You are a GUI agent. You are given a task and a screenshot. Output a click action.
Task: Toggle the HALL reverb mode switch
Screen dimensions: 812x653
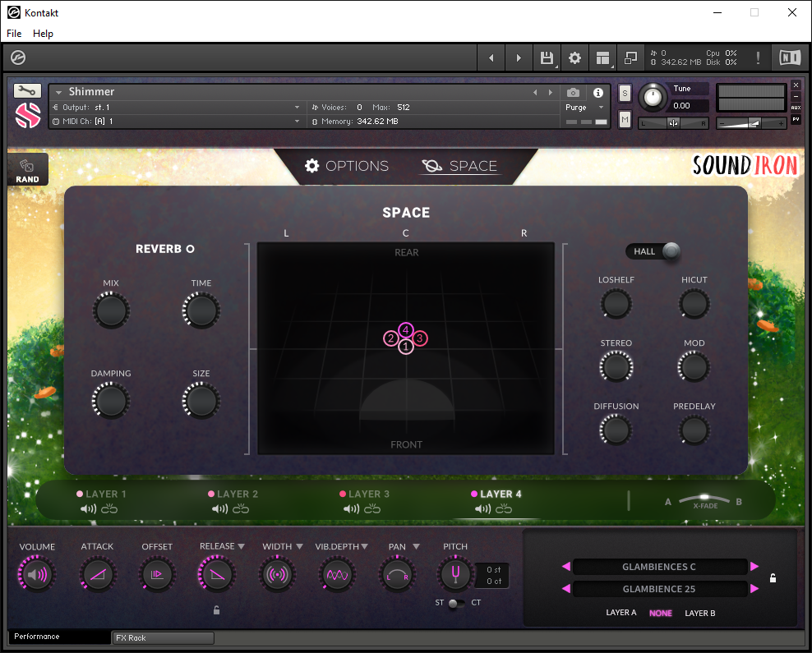(653, 251)
